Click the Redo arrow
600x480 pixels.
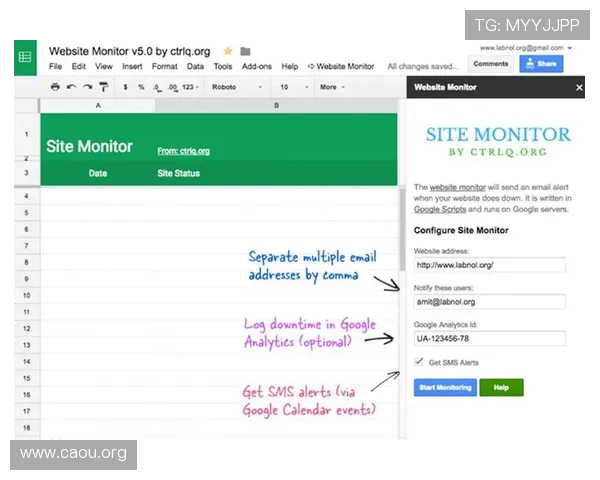tap(88, 87)
